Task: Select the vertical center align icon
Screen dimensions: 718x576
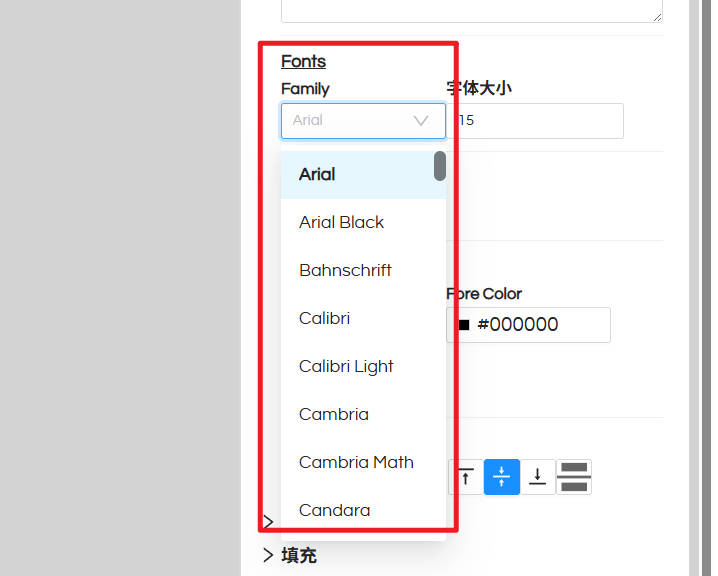Action: pyautogui.click(x=501, y=477)
